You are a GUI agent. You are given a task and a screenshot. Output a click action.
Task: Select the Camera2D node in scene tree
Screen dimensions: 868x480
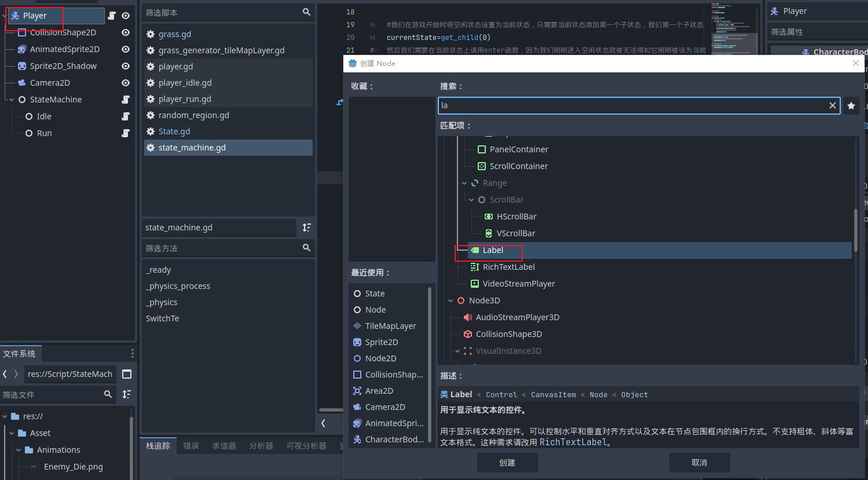[50, 83]
